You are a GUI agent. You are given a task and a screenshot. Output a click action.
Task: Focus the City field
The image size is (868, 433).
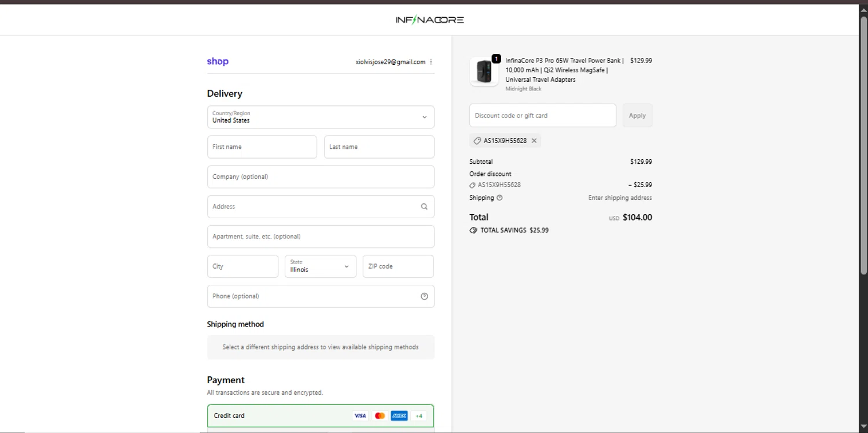(242, 266)
